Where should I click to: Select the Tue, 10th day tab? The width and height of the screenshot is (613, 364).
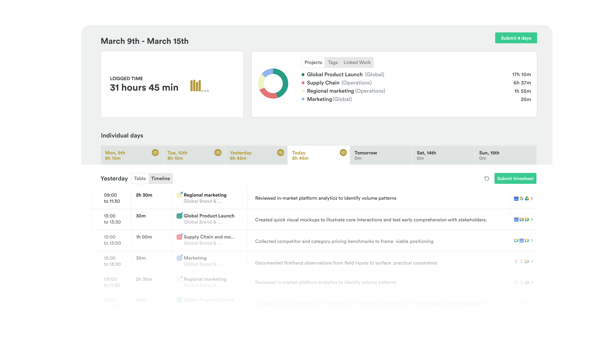[194, 155]
